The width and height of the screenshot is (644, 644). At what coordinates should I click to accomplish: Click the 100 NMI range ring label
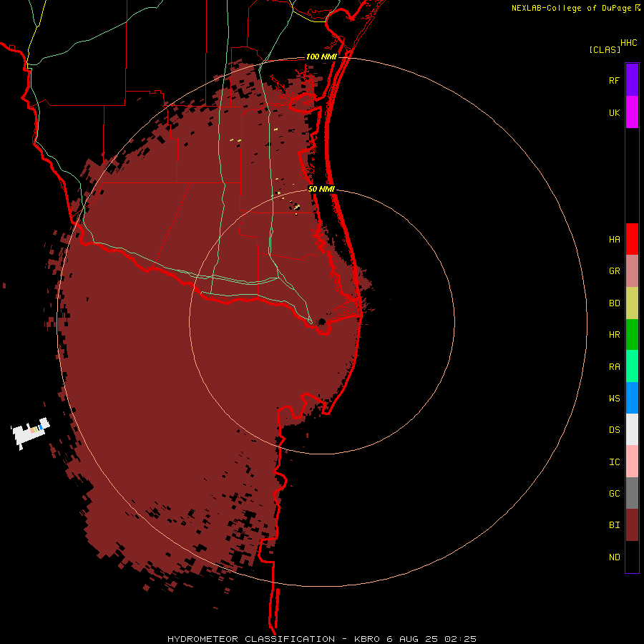point(321,57)
